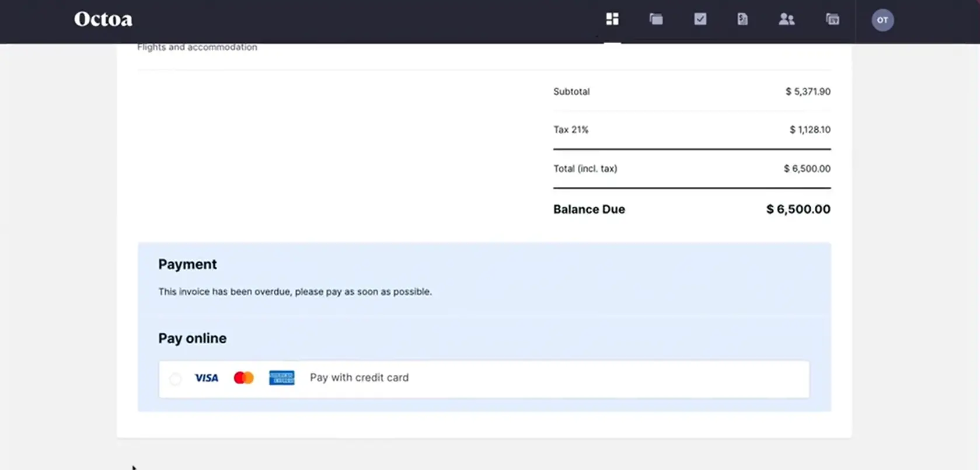The width and height of the screenshot is (980, 470).
Task: Open the Contacts people icon
Action: pyautogui.click(x=786, y=19)
